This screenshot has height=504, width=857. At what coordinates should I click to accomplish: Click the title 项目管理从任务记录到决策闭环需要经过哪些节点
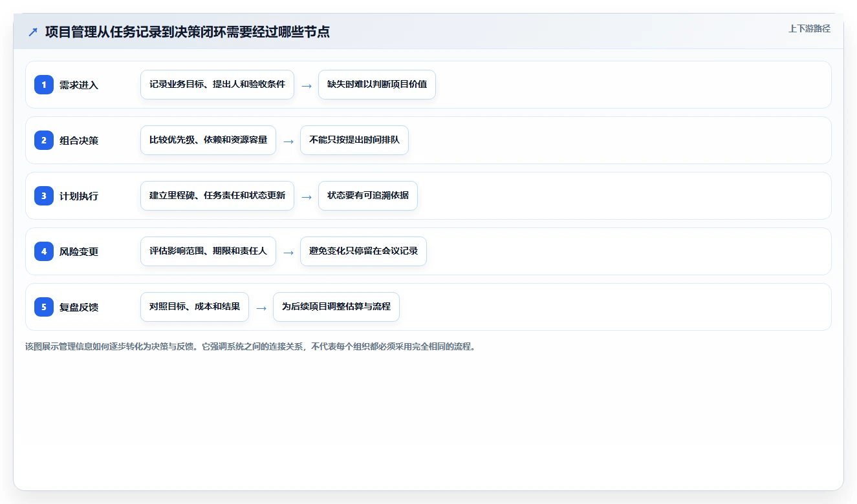click(x=188, y=32)
